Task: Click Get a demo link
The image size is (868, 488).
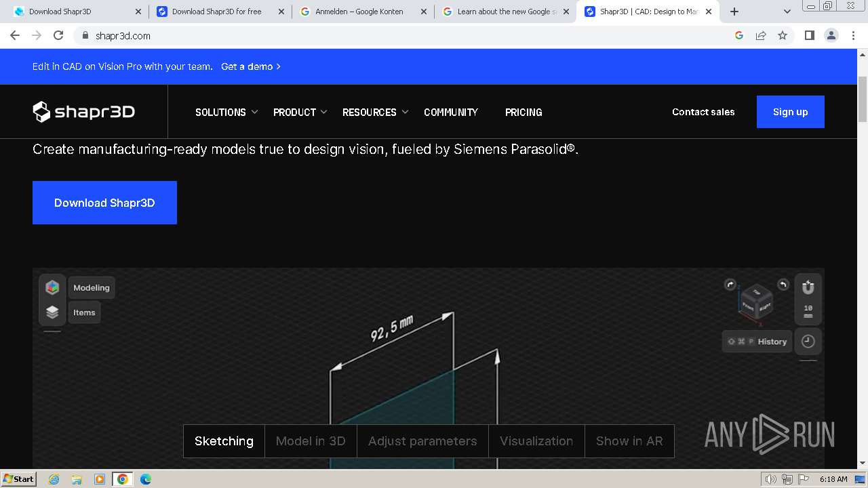Action: 251,66
